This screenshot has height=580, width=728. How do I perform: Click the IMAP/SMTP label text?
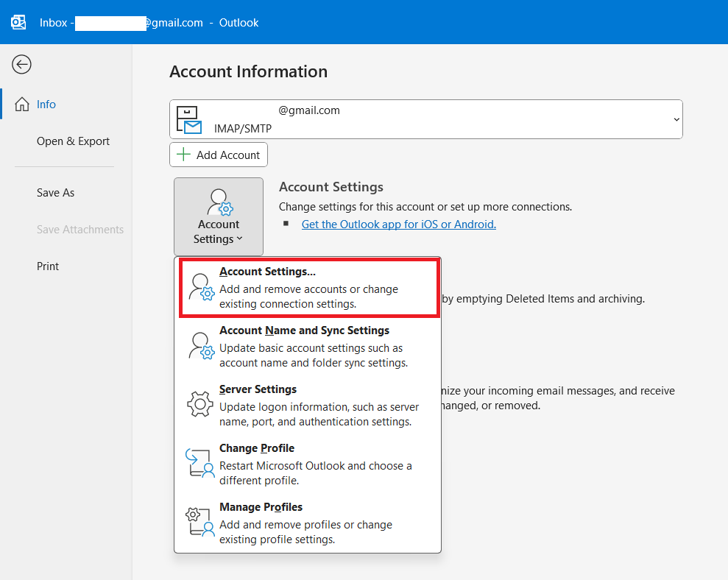click(243, 129)
